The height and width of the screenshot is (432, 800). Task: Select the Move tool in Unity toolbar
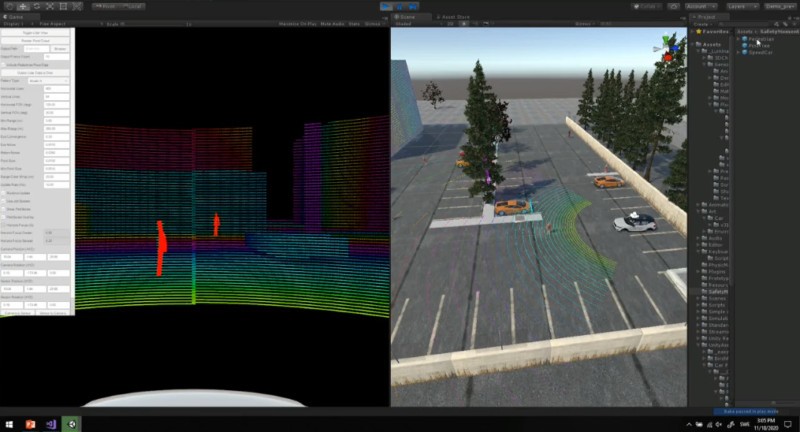click(x=22, y=6)
